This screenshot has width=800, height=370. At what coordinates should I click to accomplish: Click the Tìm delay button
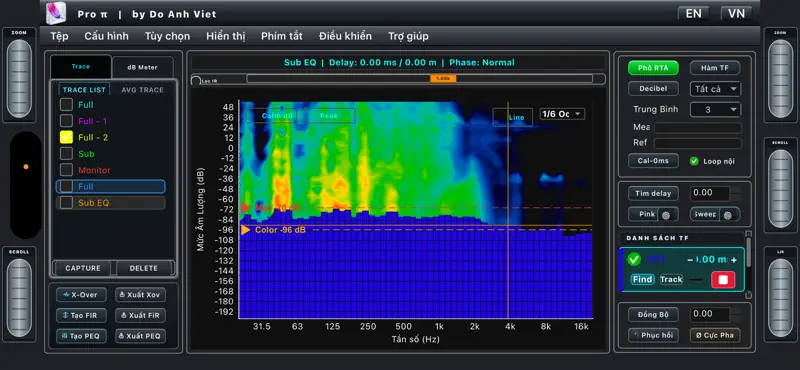tap(653, 193)
